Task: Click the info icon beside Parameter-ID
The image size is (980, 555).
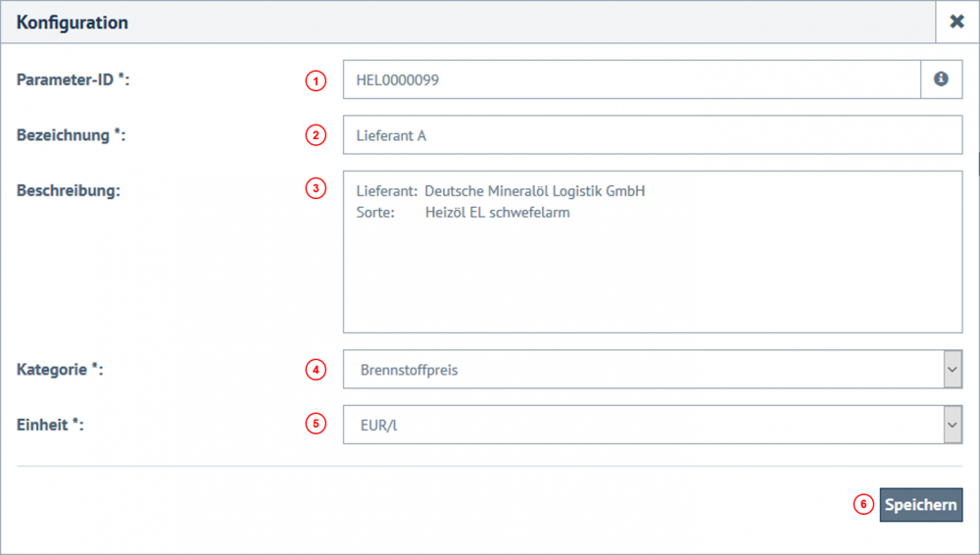Action: pos(941,79)
